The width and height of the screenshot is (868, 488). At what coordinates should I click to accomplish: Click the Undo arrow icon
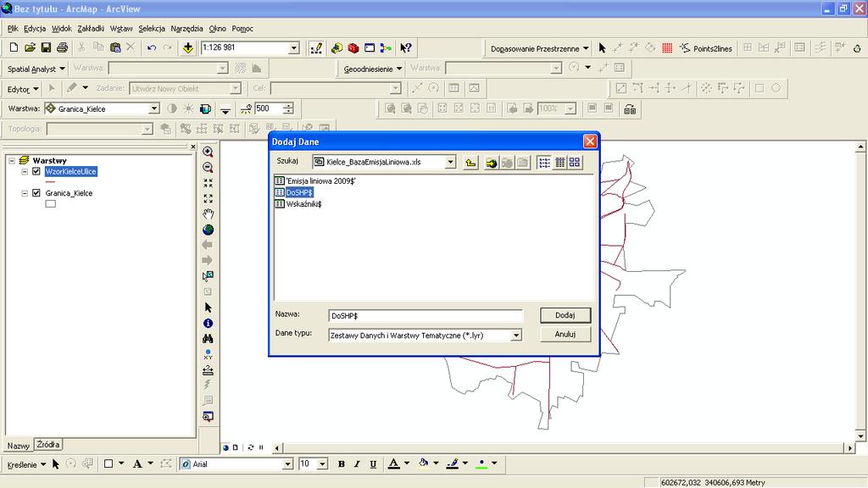[151, 48]
